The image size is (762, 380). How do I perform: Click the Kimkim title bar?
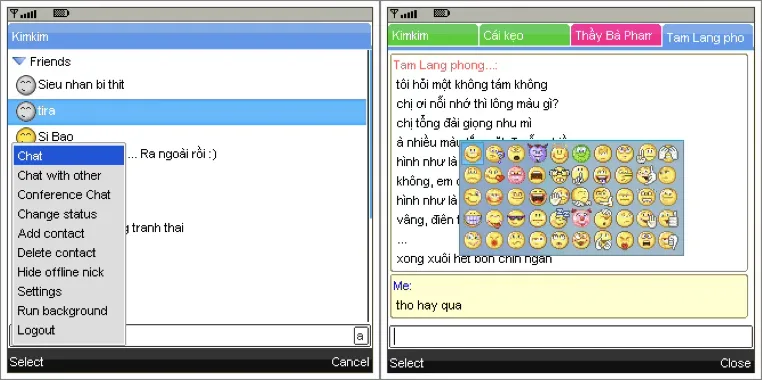[x=190, y=36]
